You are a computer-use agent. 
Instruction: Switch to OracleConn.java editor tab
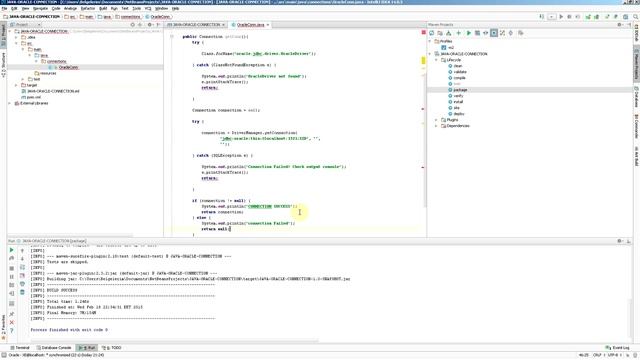click(x=250, y=25)
